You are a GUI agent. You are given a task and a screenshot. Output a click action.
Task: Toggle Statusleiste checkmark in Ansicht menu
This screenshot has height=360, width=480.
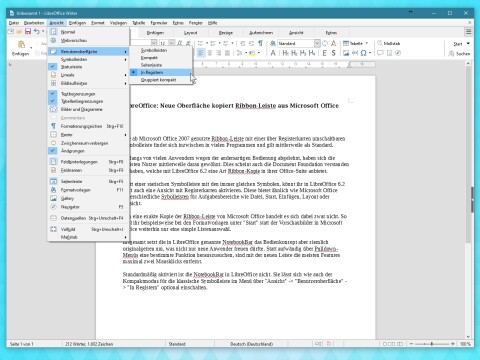88,67
